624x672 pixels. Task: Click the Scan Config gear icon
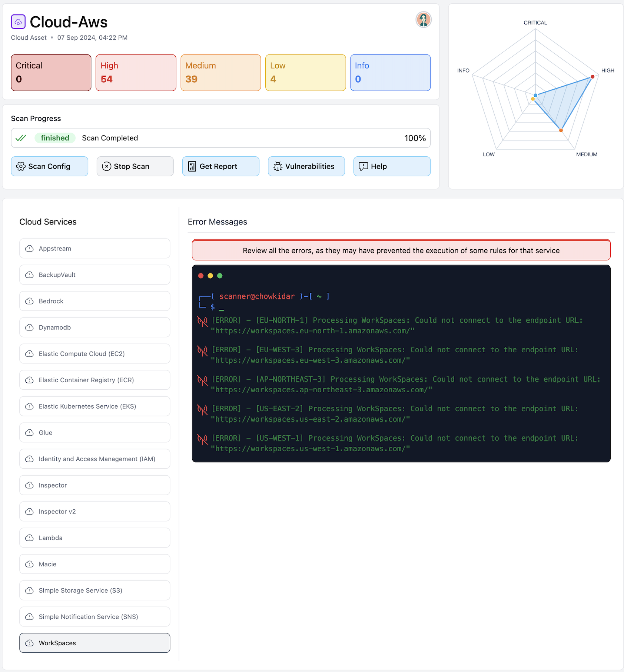click(x=21, y=166)
